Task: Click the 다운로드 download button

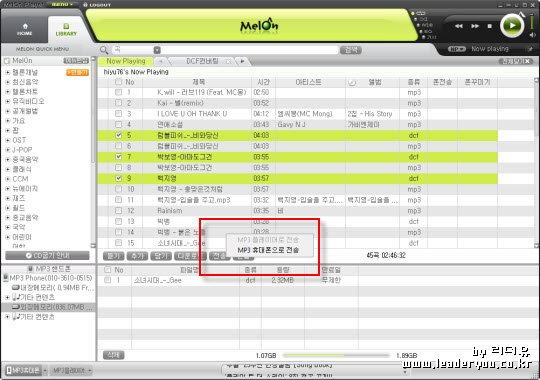Action: click(x=190, y=256)
